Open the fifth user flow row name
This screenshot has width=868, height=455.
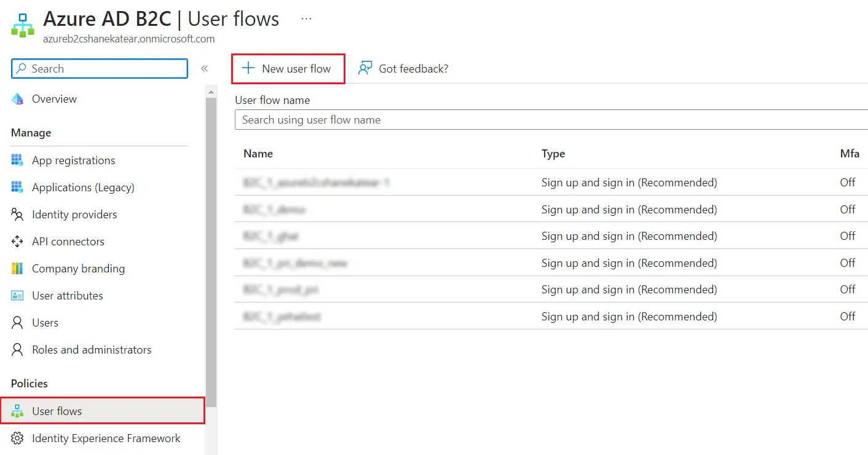tap(281, 290)
